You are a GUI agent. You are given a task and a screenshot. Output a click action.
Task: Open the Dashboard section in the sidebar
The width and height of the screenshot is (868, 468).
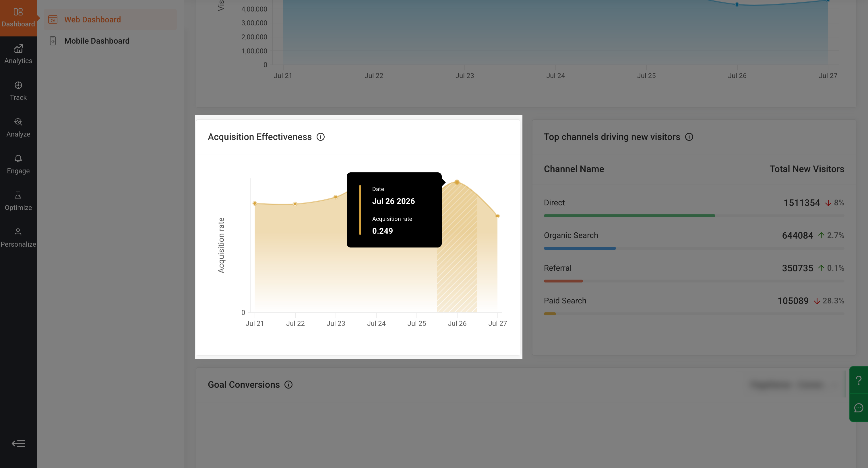[18, 18]
